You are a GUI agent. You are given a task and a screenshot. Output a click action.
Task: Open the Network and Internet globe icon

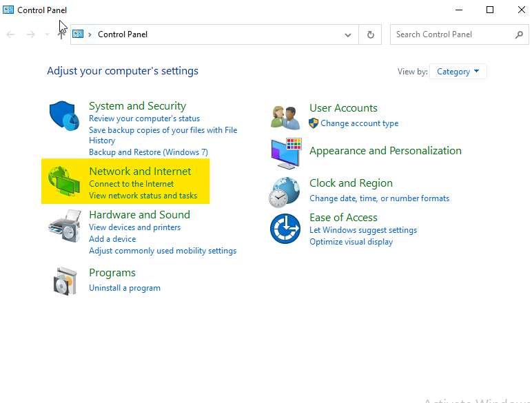click(64, 181)
